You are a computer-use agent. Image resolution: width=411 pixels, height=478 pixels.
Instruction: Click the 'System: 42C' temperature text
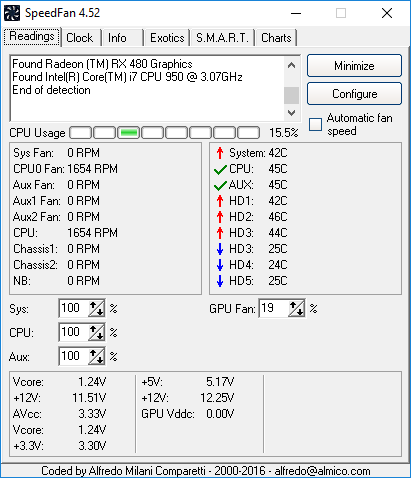click(x=258, y=153)
